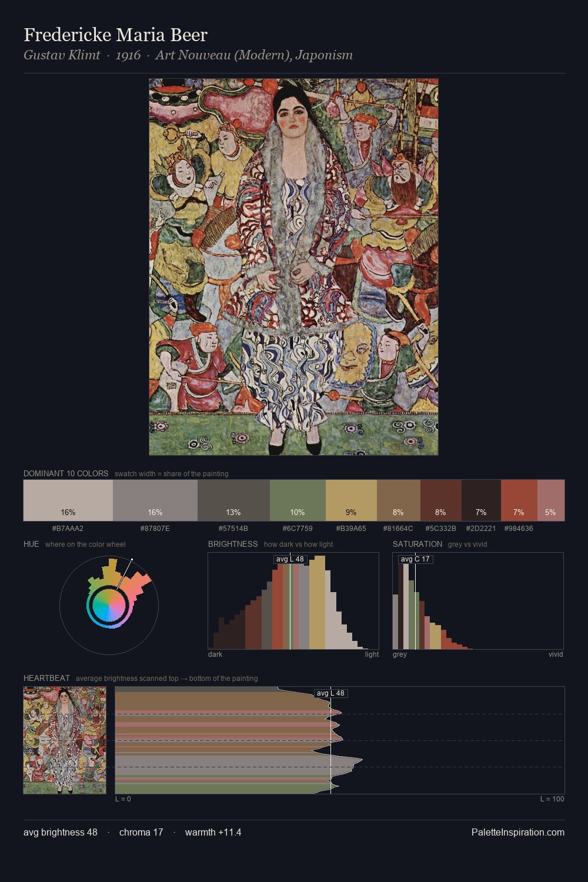Click the 8% maroon swatch #5C332B

point(441,500)
